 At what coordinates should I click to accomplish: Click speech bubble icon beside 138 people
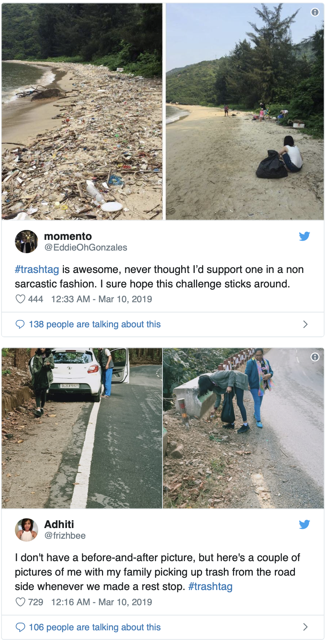click(x=20, y=324)
